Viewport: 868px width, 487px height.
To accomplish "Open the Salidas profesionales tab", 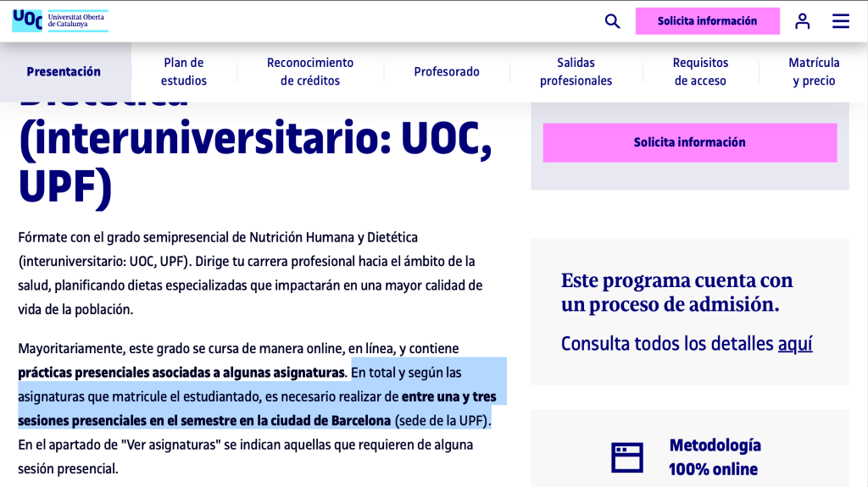I will click(576, 71).
